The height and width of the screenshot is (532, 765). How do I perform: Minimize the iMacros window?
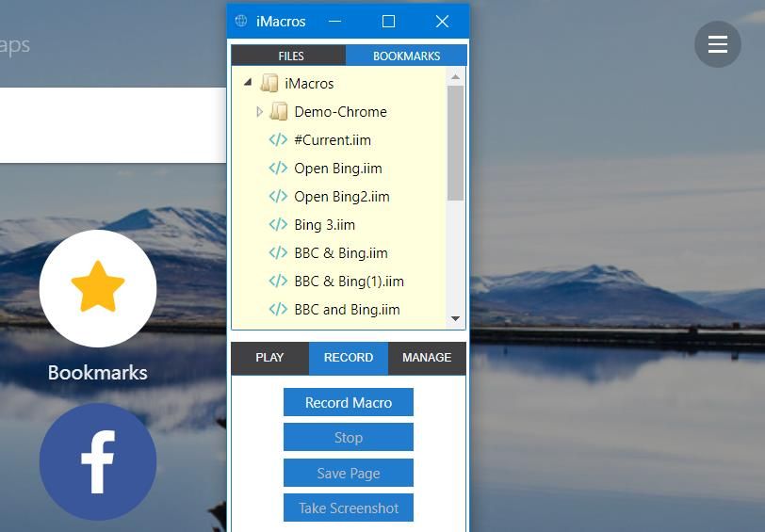pyautogui.click(x=334, y=22)
